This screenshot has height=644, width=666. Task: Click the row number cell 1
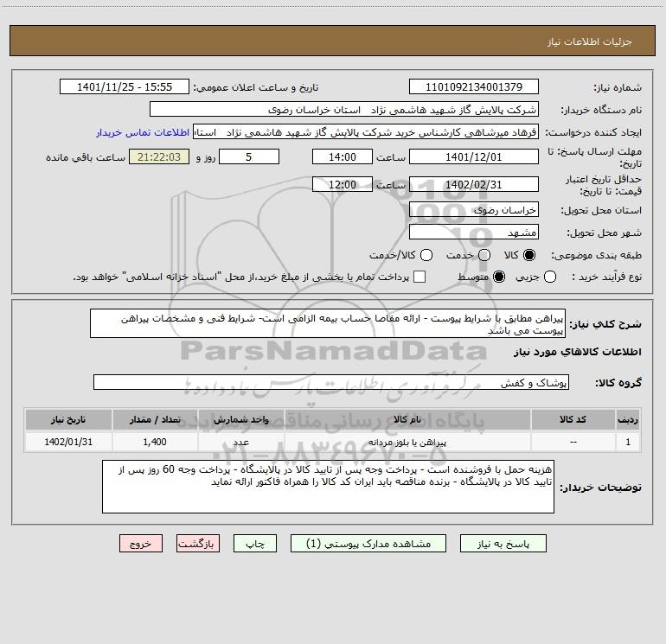[628, 442]
